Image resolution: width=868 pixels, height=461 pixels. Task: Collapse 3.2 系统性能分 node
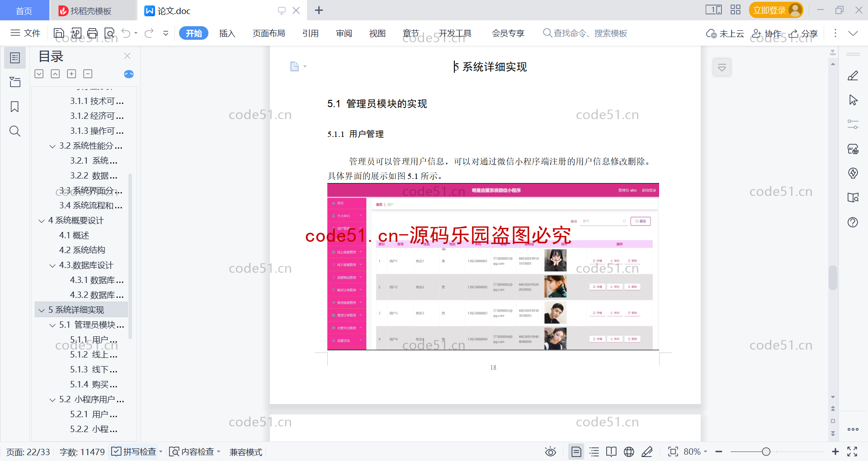click(x=52, y=146)
